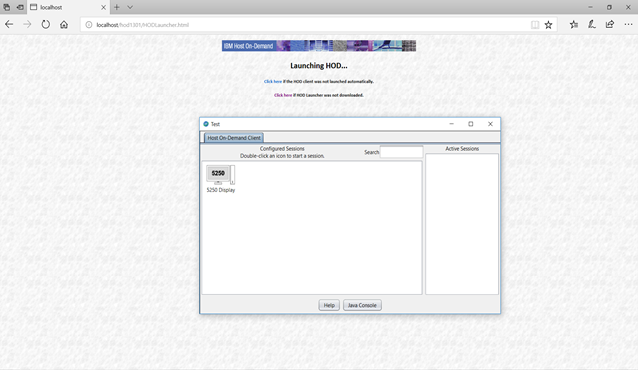Click the IBM Host On-Demand banner

[319, 46]
